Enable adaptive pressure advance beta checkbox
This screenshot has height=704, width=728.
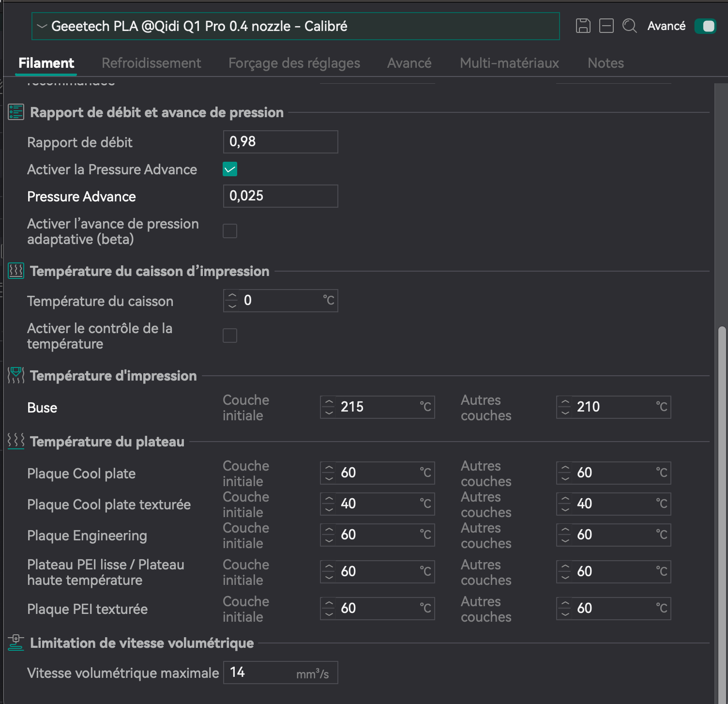click(x=230, y=231)
